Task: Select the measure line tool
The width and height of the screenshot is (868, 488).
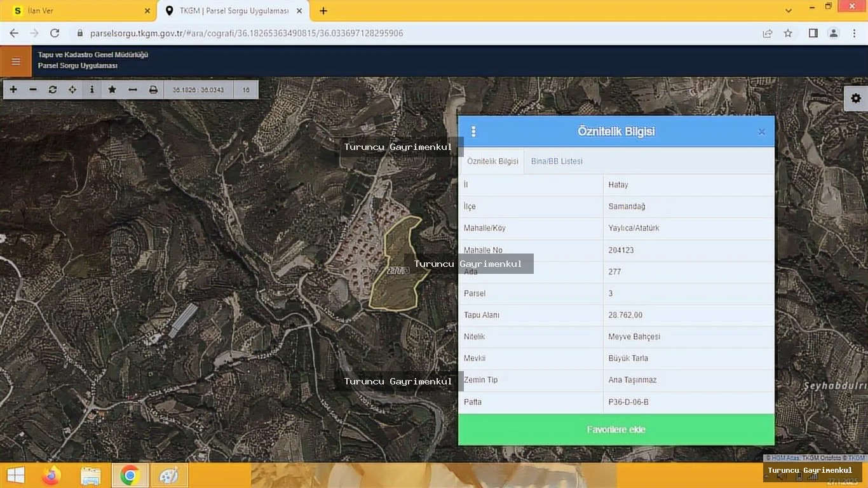Action: [133, 90]
